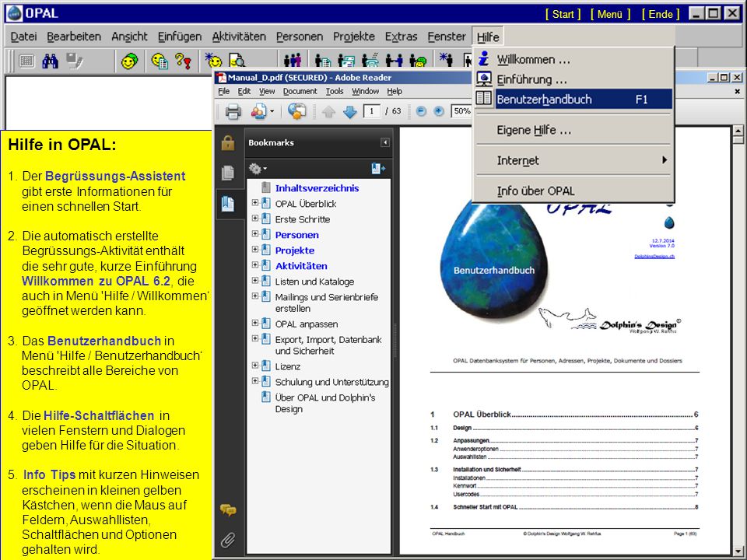747x560 pixels.
Task: Collapse the Bookmarks panel arrow button
Action: (385, 142)
